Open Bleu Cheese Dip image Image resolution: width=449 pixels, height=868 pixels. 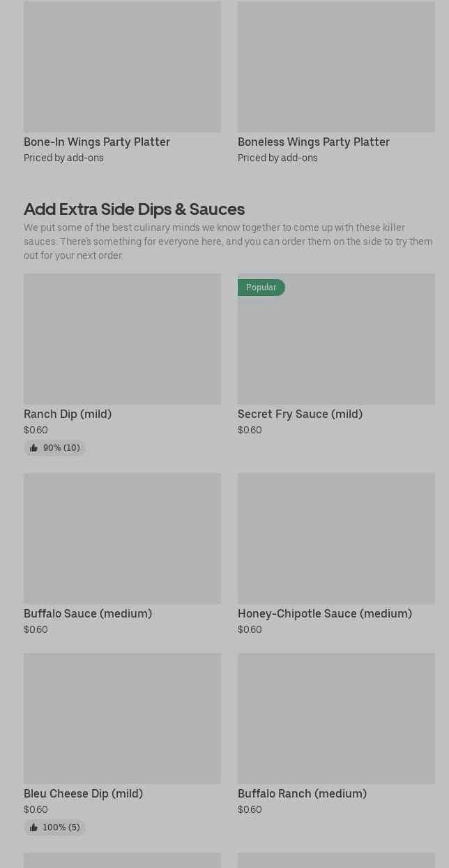coord(122,719)
